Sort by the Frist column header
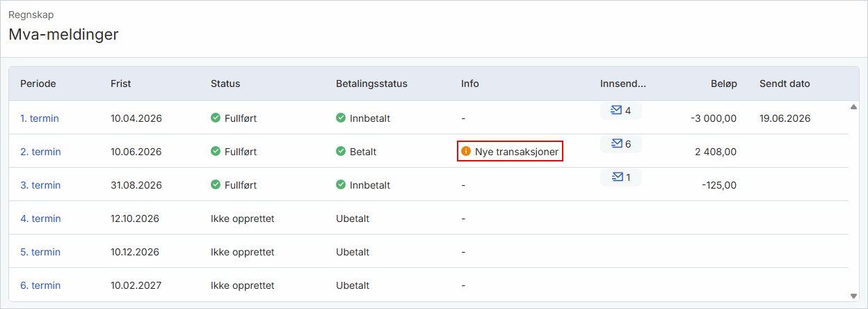This screenshot has width=868, height=309. pos(121,84)
